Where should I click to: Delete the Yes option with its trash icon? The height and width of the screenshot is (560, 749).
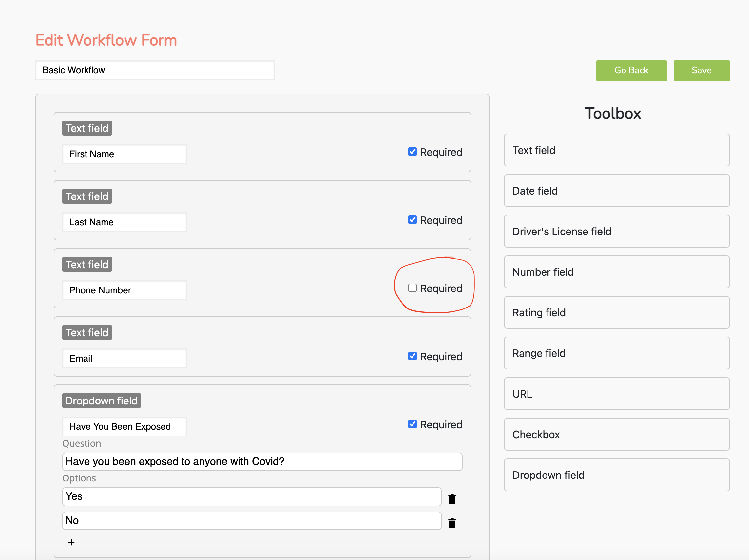pos(452,499)
